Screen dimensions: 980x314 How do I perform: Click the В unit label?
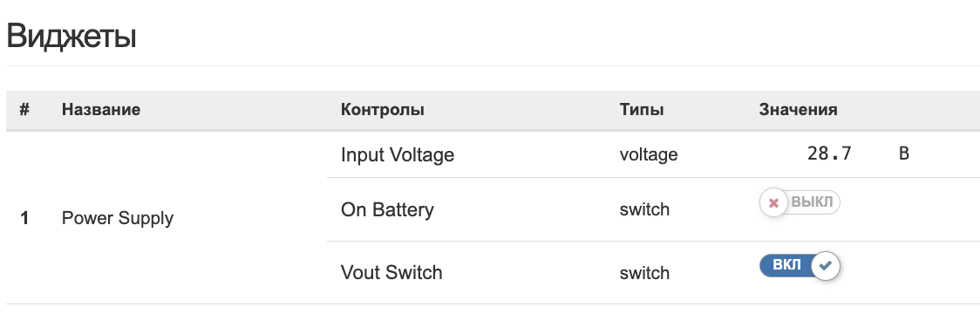904,154
